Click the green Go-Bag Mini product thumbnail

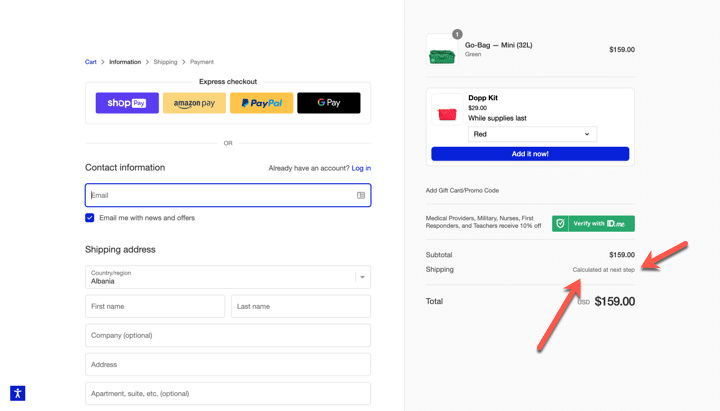point(442,50)
